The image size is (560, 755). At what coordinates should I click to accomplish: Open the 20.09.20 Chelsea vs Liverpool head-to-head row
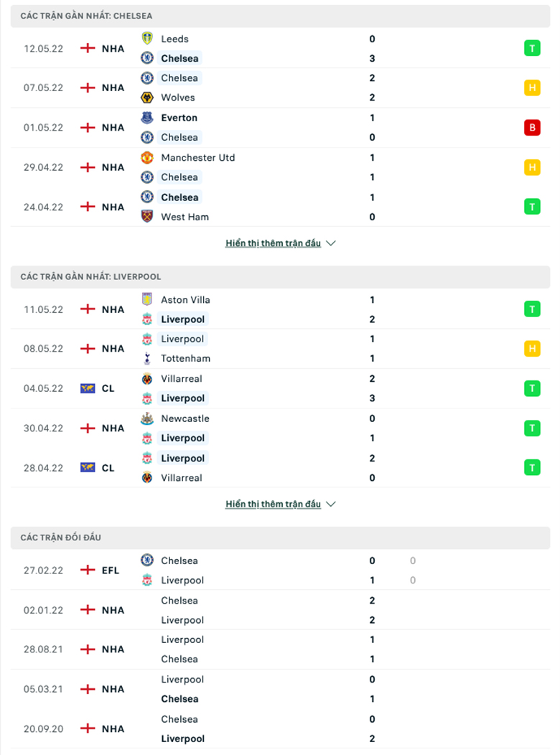click(280, 728)
